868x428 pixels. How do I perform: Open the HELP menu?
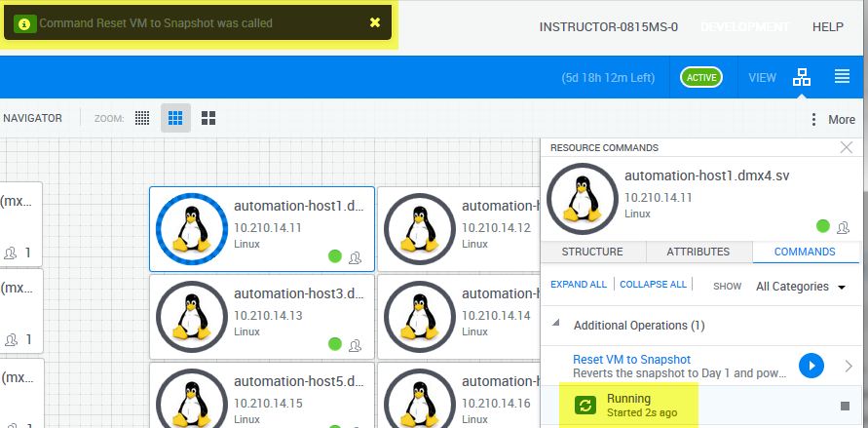(x=828, y=26)
